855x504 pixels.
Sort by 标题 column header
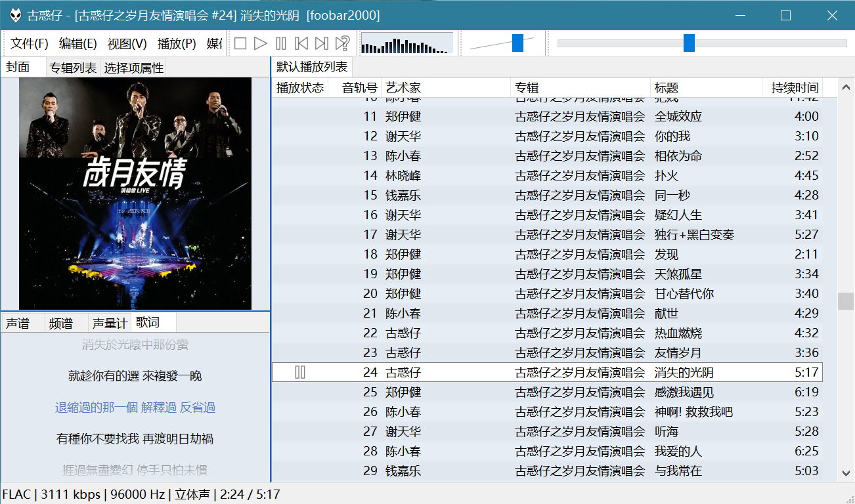pos(707,88)
